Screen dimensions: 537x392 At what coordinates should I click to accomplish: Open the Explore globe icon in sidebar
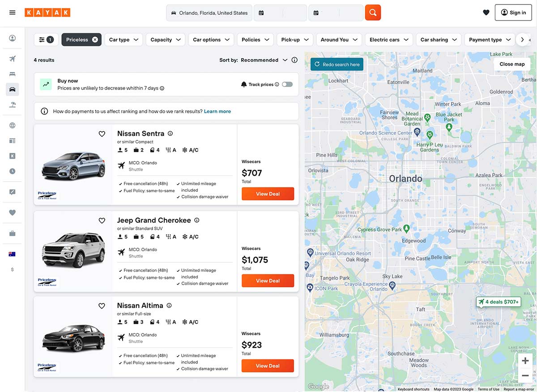pyautogui.click(x=13, y=126)
